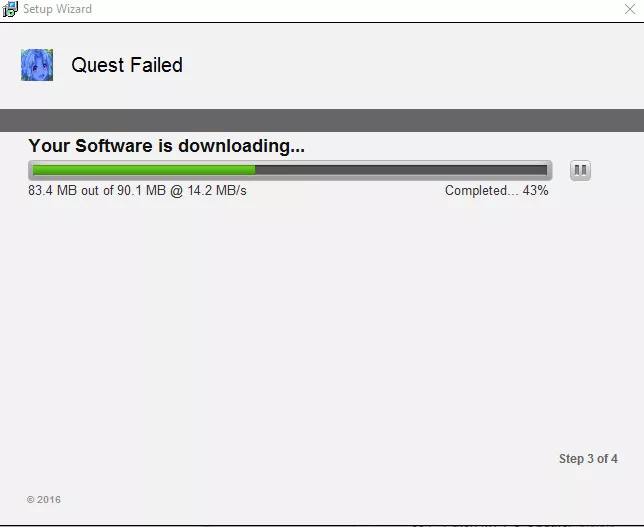Click the 43% percentage value

(x=535, y=191)
